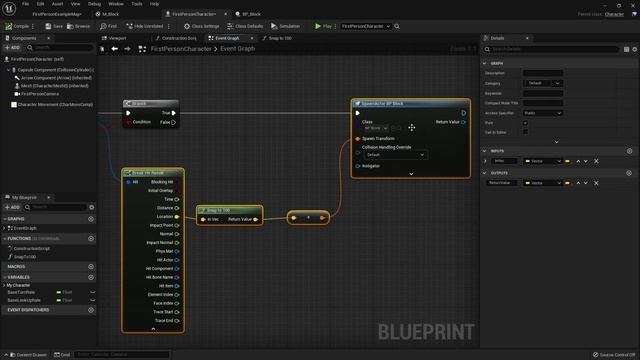Open Details panel settings gear
Image resolution: width=640 pixels, height=360 pixels.
(x=635, y=49)
